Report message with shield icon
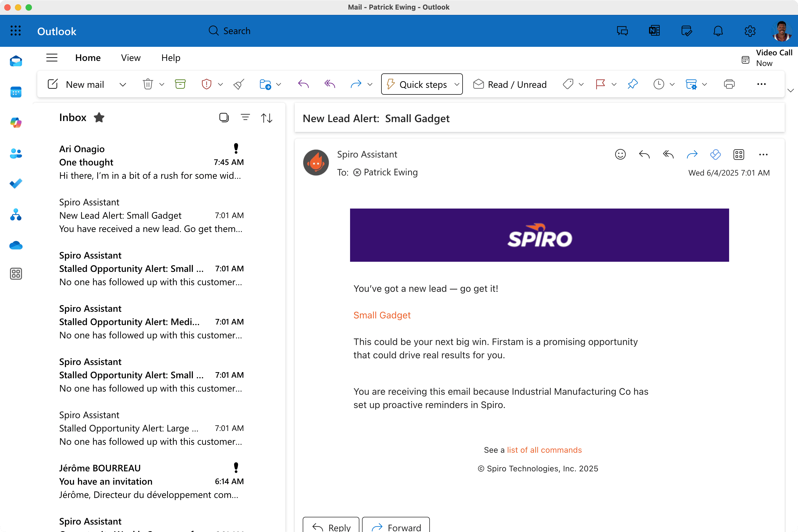Viewport: 798px width, 532px height. click(x=206, y=84)
